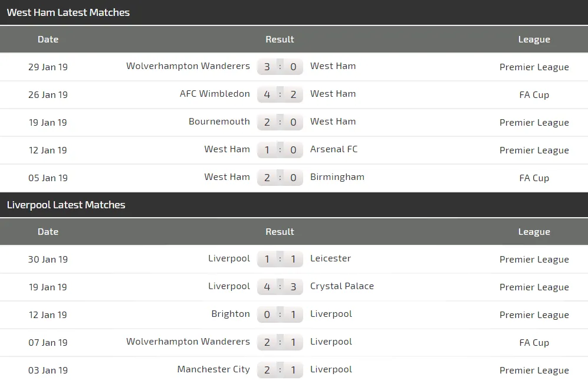Click the 03 Jan 19 date entry

pos(48,369)
